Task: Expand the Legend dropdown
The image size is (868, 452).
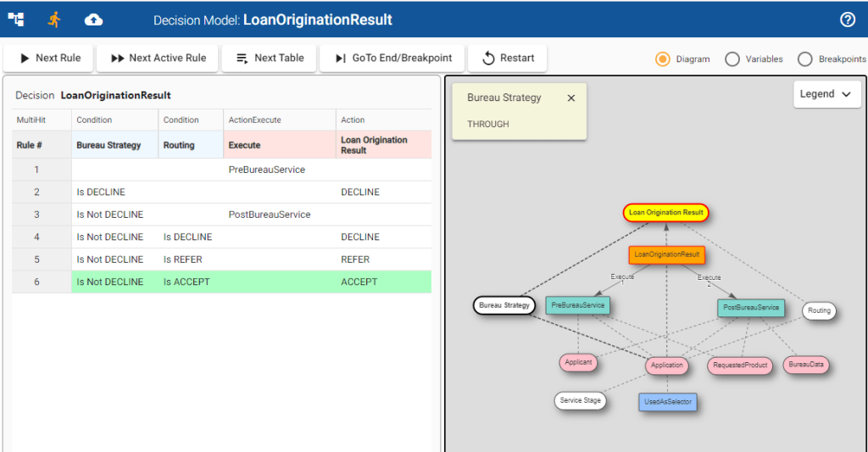Action: coord(826,94)
